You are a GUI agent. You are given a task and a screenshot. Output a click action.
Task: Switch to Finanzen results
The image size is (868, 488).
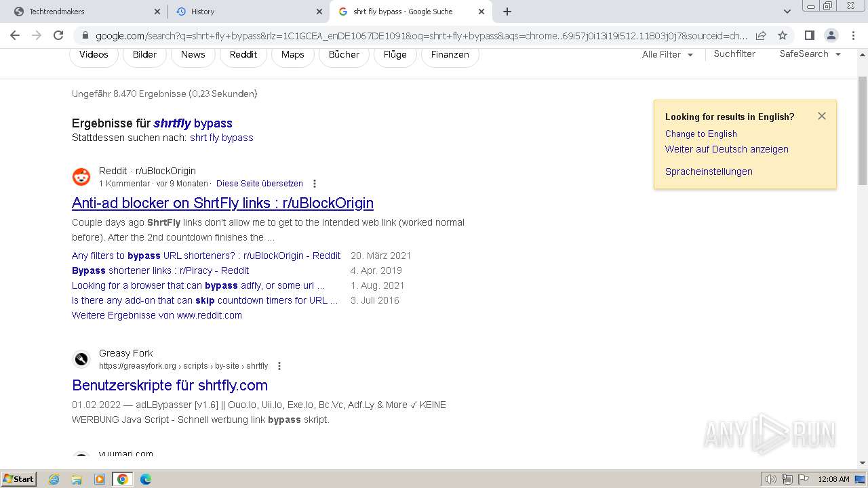pos(450,54)
